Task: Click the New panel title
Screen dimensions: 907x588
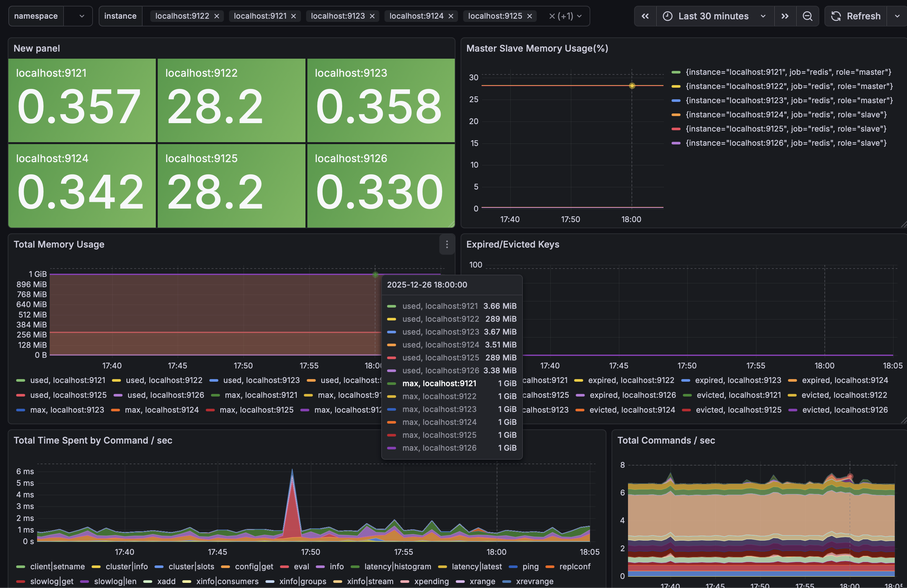Action: point(36,48)
